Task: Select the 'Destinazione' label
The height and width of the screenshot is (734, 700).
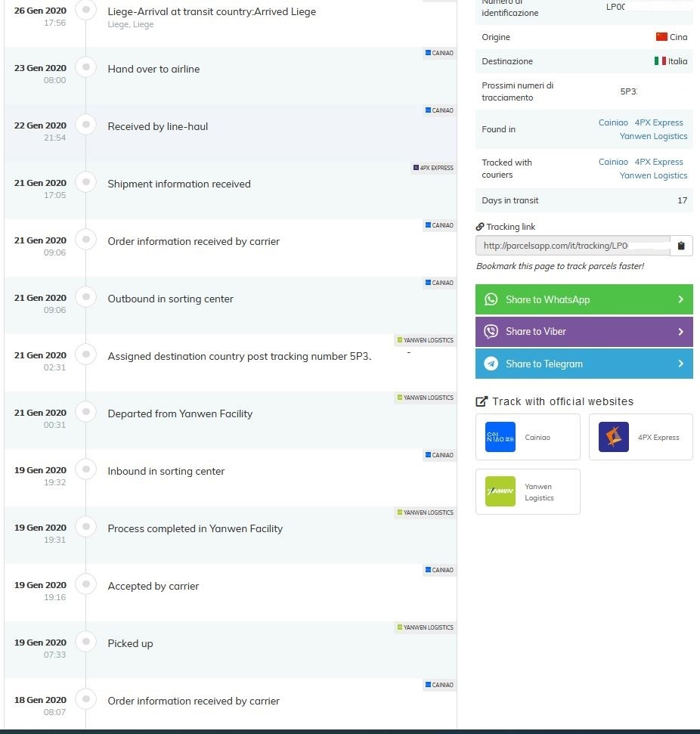Action: (507, 61)
